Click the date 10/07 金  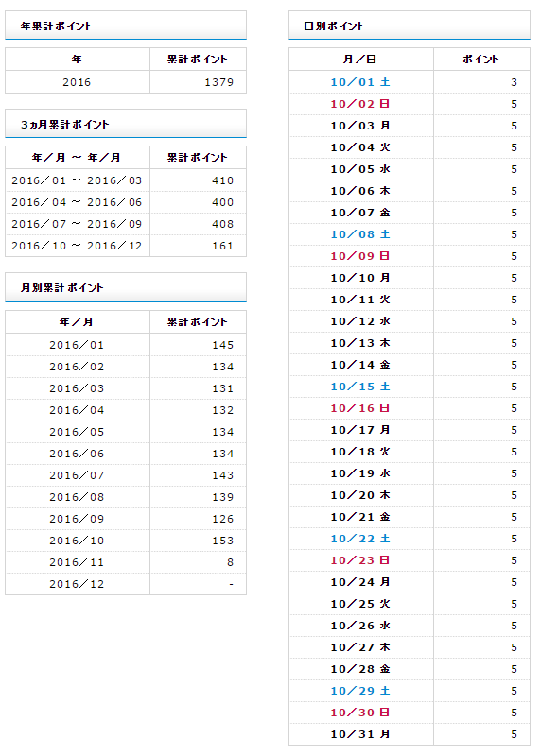click(360, 212)
